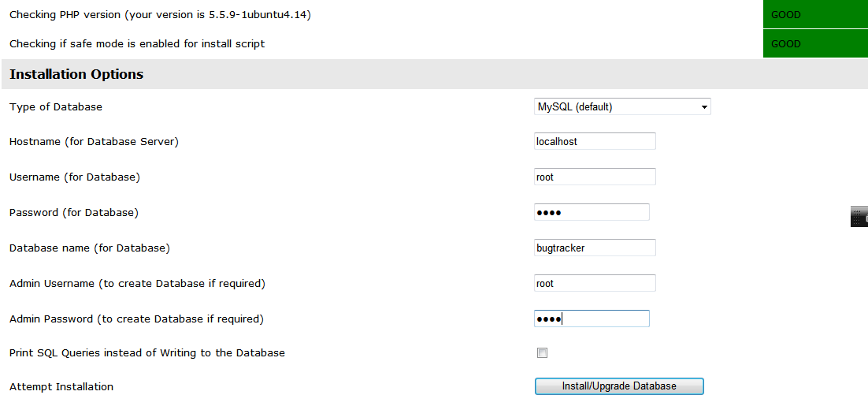Image resolution: width=868 pixels, height=395 pixels.
Task: Click the Hostname field containing localhost
Action: coord(595,141)
